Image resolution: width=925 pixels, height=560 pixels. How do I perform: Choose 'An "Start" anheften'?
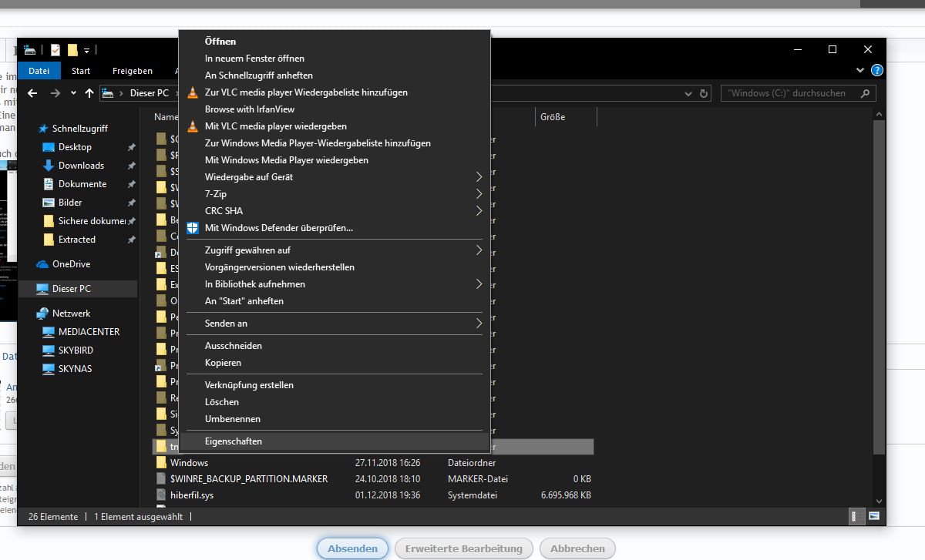pyautogui.click(x=334, y=301)
